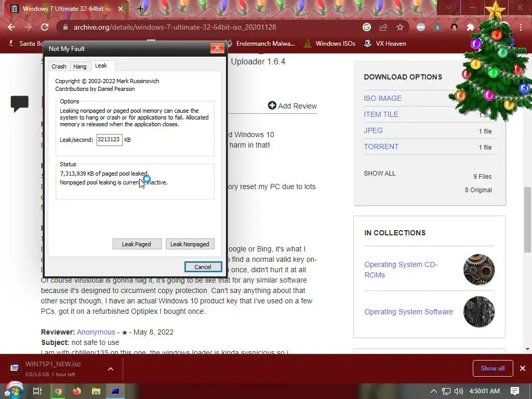Go back in Chrome browser
This screenshot has width=532, height=399.
coord(11,27)
